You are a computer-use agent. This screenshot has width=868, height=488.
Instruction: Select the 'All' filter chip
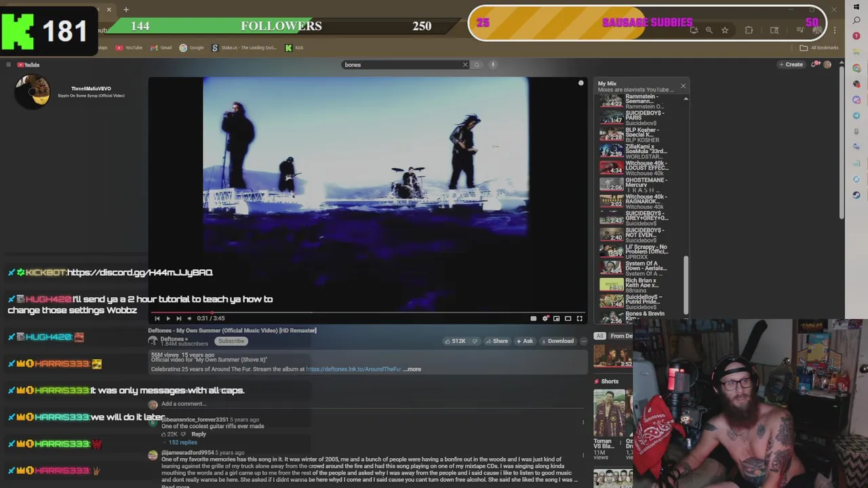599,336
